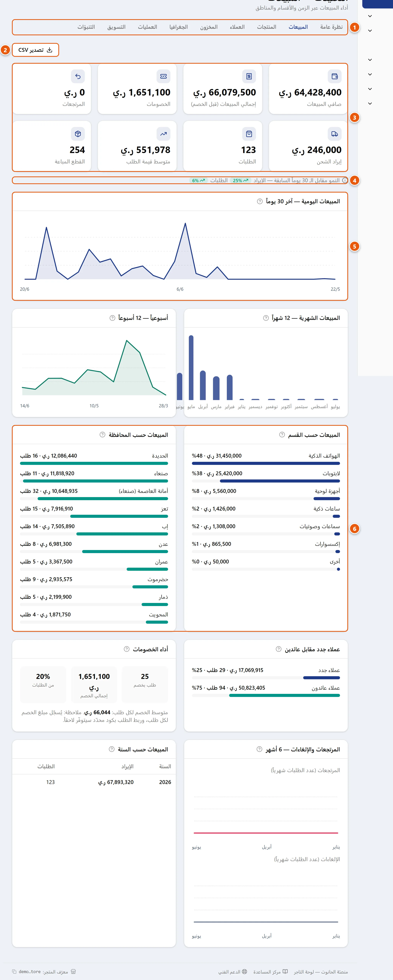Select the التسويق tab
The height and width of the screenshot is (980, 393).
pos(116,27)
